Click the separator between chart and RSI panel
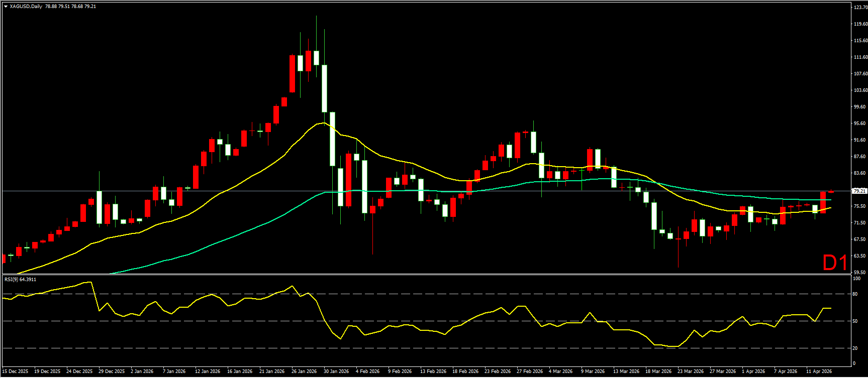Screen dimensions: 868x378 click(426, 274)
